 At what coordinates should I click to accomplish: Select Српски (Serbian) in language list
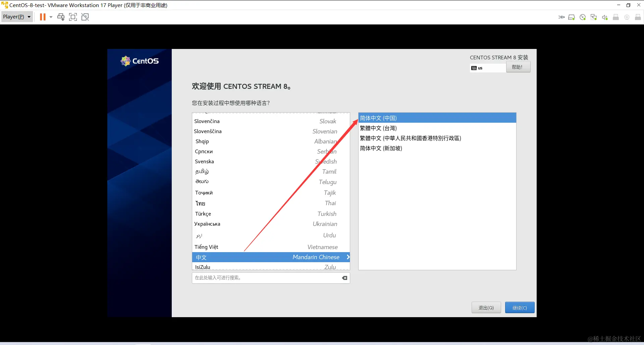(x=271, y=152)
